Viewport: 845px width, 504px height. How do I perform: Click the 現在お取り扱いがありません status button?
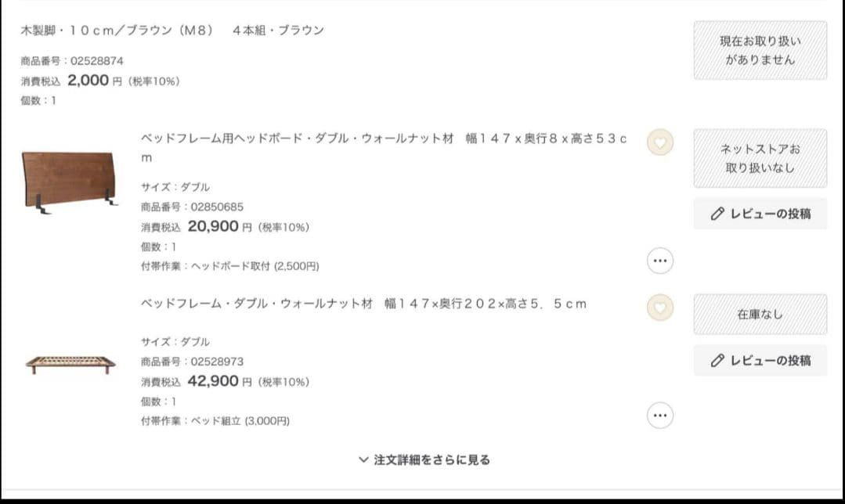(760, 50)
